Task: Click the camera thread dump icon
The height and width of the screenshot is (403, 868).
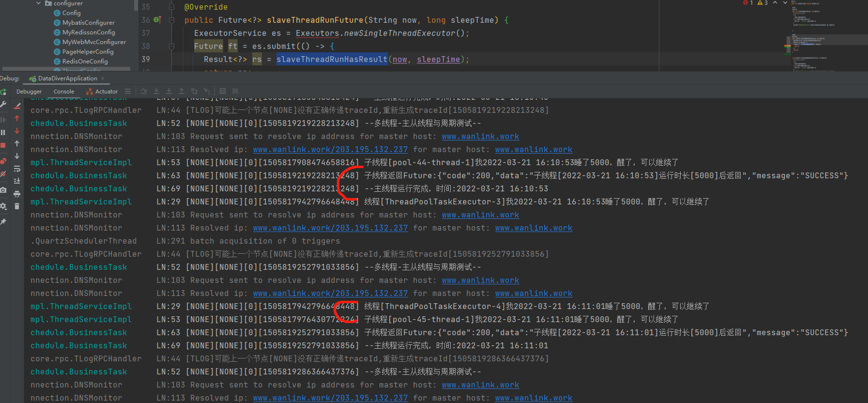Action: point(3,190)
